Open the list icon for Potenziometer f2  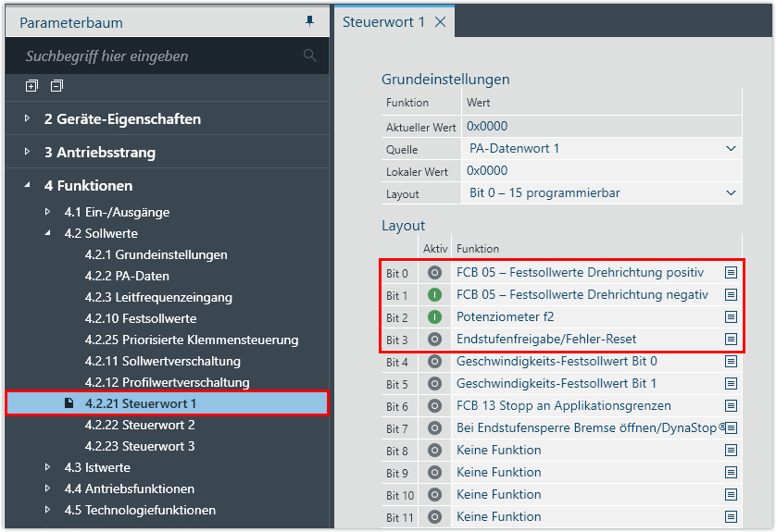(x=731, y=317)
